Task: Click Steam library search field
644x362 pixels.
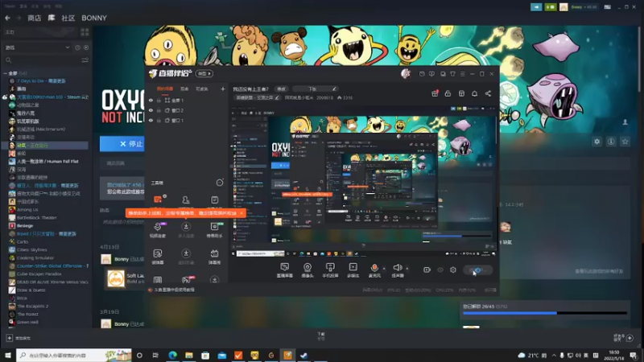Action: (x=42, y=60)
